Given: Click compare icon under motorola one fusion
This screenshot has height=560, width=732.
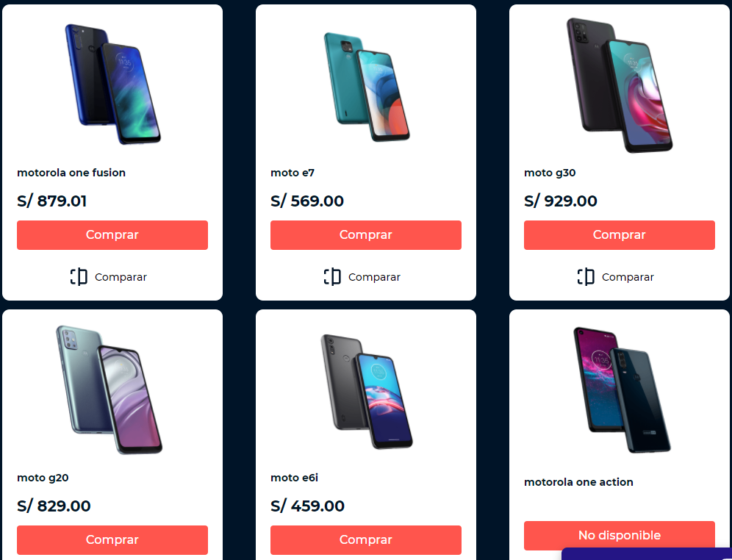Looking at the screenshot, I should click(79, 277).
